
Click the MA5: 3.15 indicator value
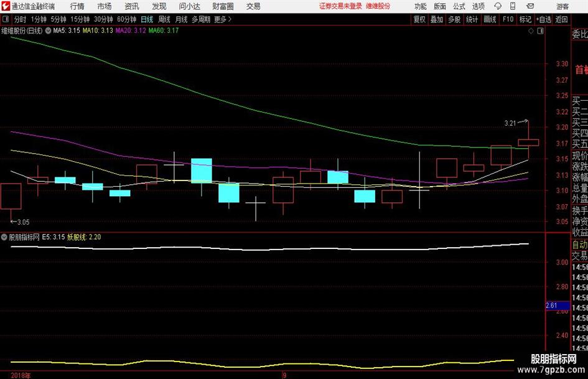pyautogui.click(x=67, y=30)
